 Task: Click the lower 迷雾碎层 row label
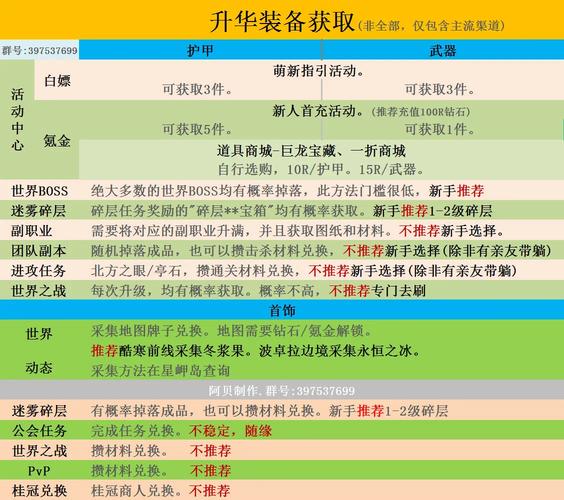[x=39, y=410]
